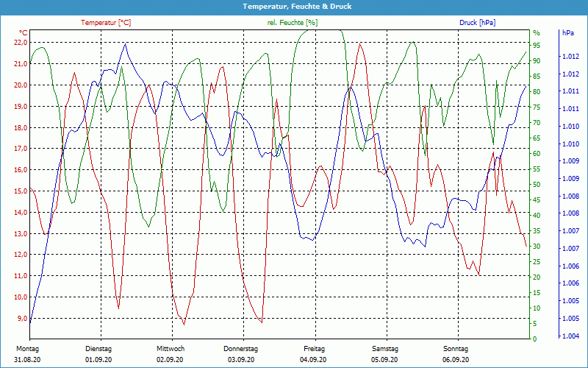Click green humidity axis value '15'
The height and width of the screenshot is (368, 588).
[x=537, y=292]
